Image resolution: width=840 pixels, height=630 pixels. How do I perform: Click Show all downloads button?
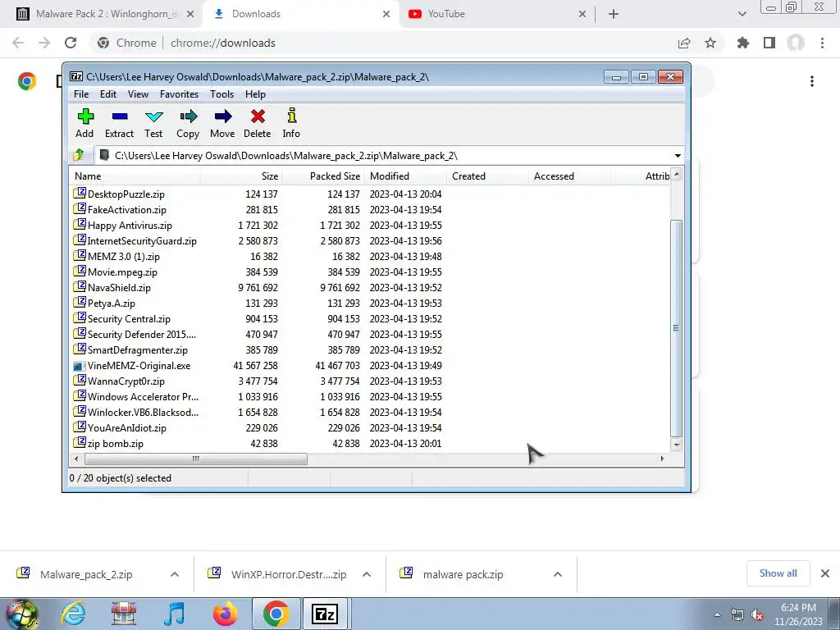pos(778,573)
